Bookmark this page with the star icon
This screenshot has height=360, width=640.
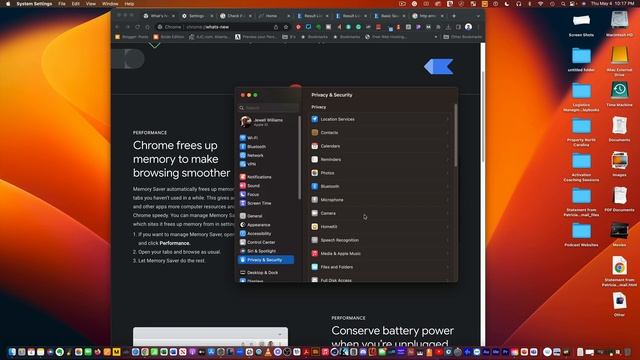pos(286,27)
